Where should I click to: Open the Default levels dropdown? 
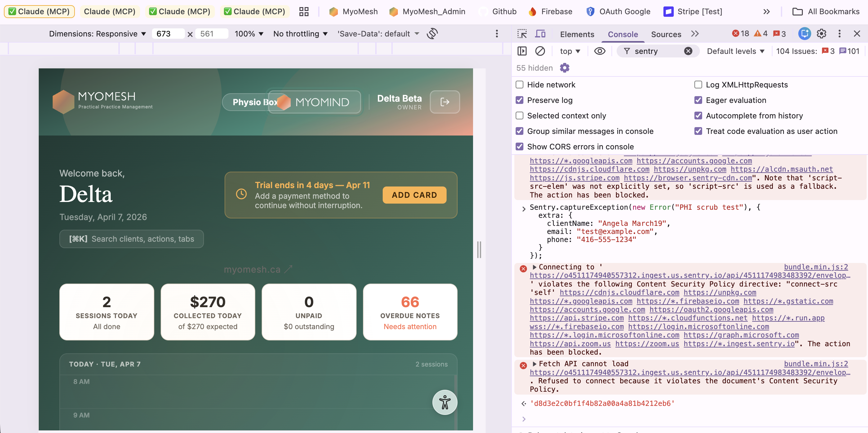(x=735, y=51)
